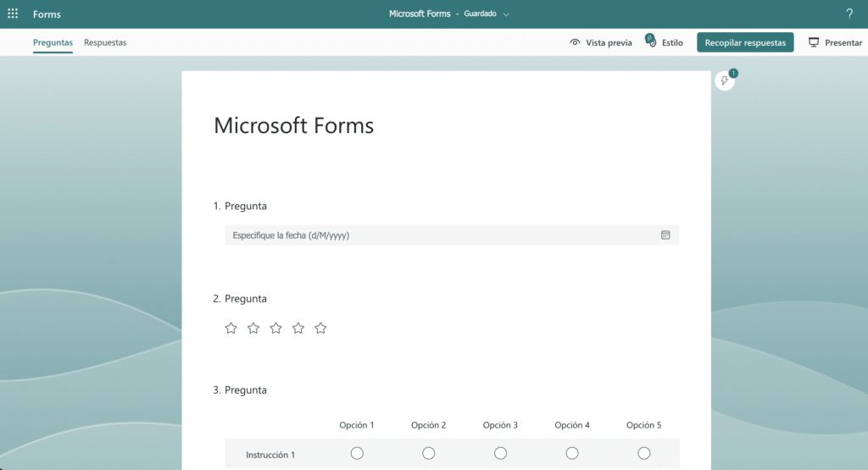Viewport: 868px width, 470px height.
Task: Rate with the fifth star
Action: [x=320, y=329]
